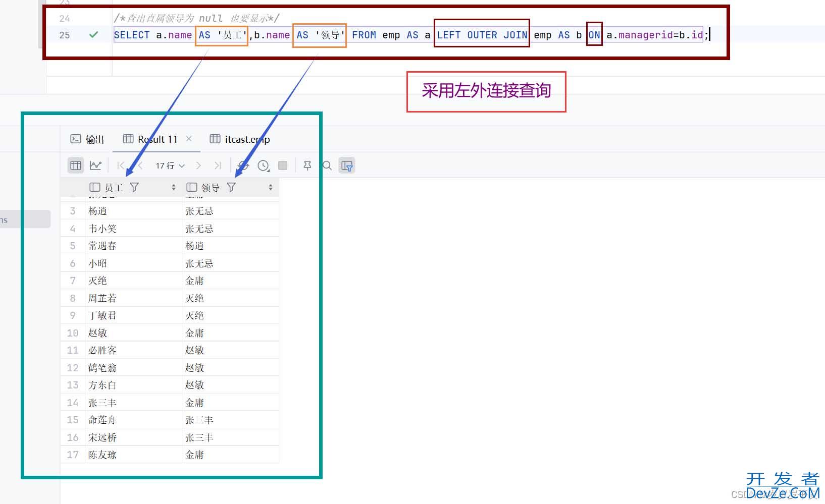
Task: Filter the 员工 column
Action: [x=134, y=187]
